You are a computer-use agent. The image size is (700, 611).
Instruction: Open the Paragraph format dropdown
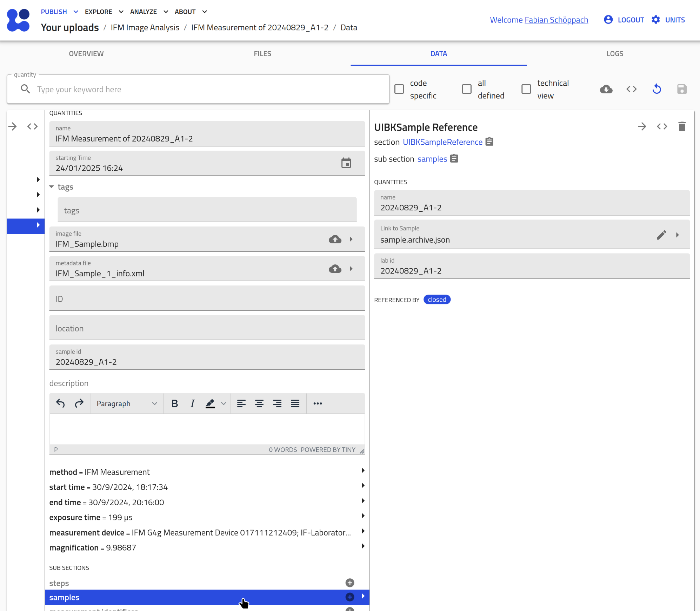coord(126,403)
